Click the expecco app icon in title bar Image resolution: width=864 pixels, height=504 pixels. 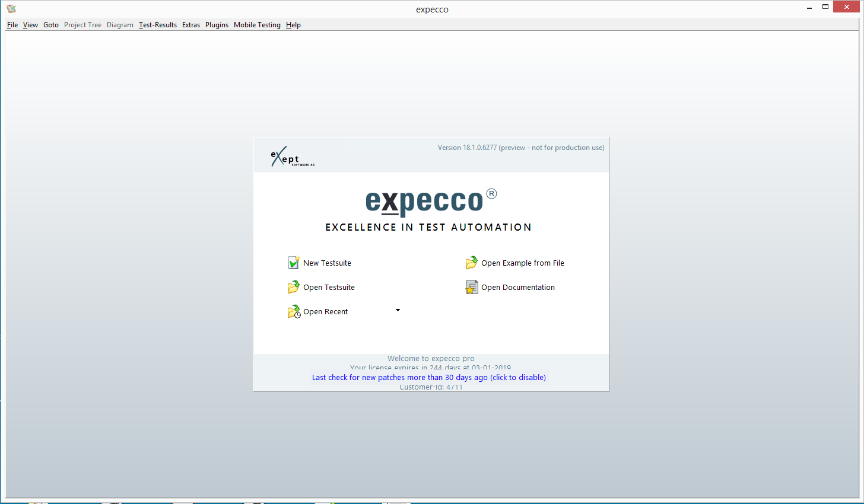[11, 9]
